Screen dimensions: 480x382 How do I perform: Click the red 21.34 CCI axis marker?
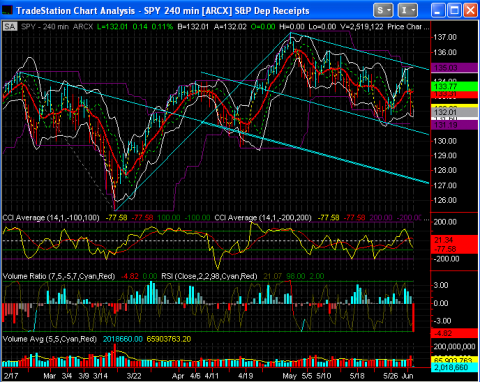click(454, 240)
